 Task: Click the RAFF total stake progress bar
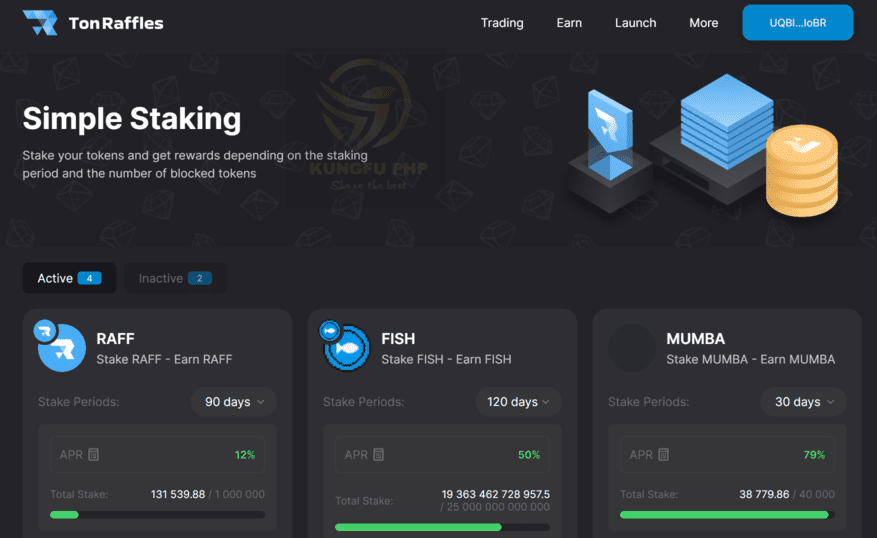157,515
